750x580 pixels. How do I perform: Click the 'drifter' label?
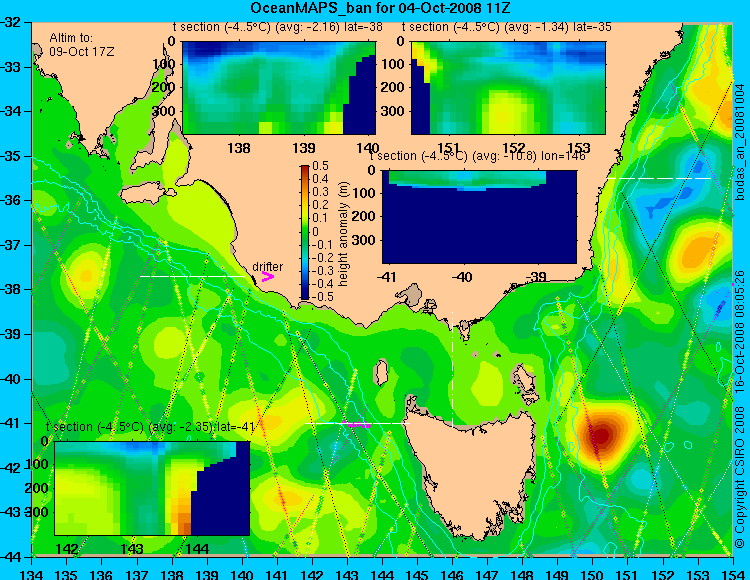pos(267,267)
